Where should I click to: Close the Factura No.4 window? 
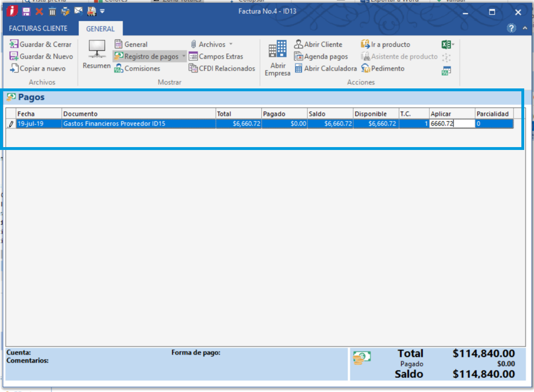(518, 12)
